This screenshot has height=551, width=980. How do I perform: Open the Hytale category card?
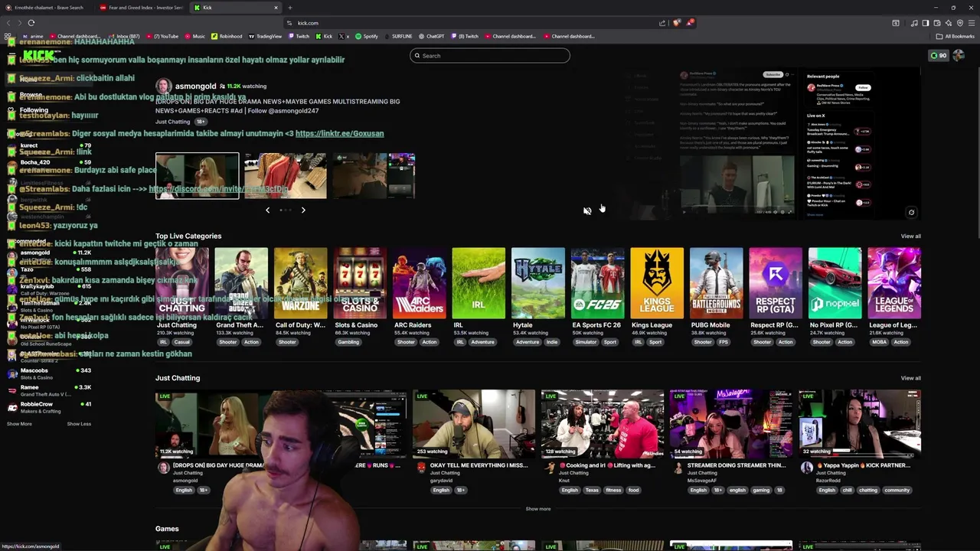537,282
